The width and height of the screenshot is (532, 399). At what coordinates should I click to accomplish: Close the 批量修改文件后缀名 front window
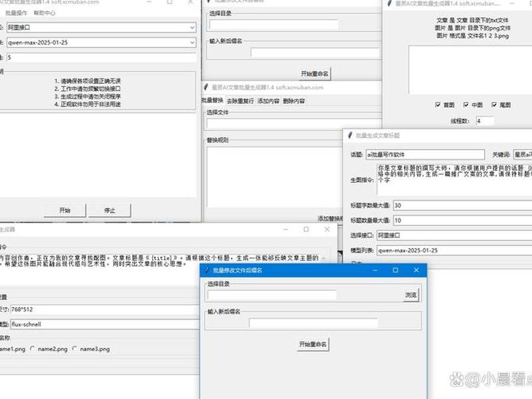point(416,270)
